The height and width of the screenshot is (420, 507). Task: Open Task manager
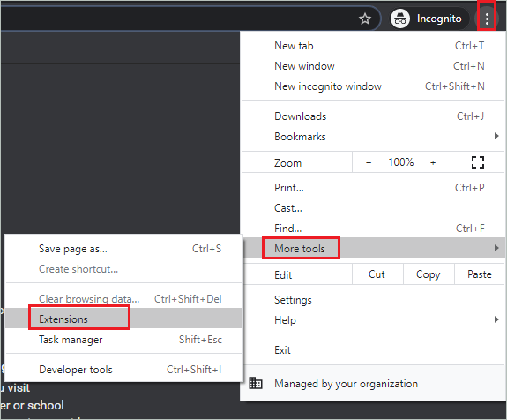point(123,340)
